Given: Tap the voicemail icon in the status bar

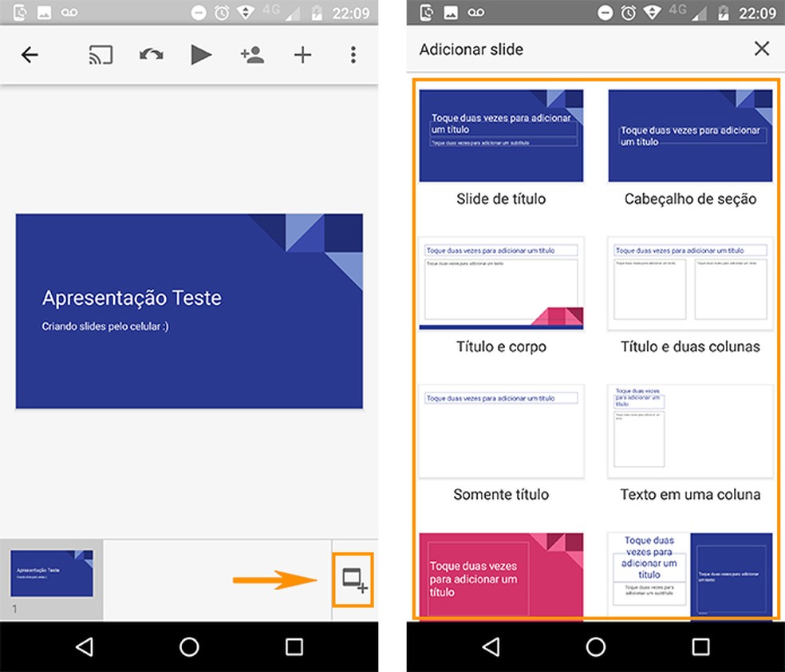Looking at the screenshot, I should click(68, 13).
